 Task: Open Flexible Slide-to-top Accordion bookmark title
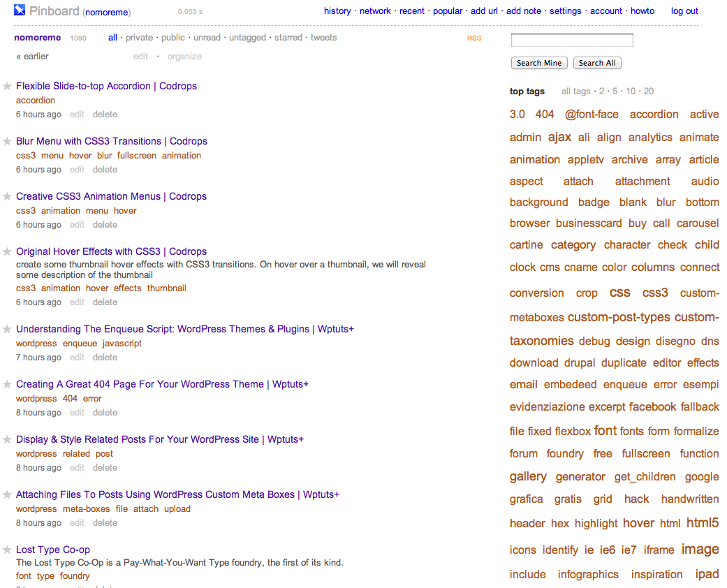point(106,87)
